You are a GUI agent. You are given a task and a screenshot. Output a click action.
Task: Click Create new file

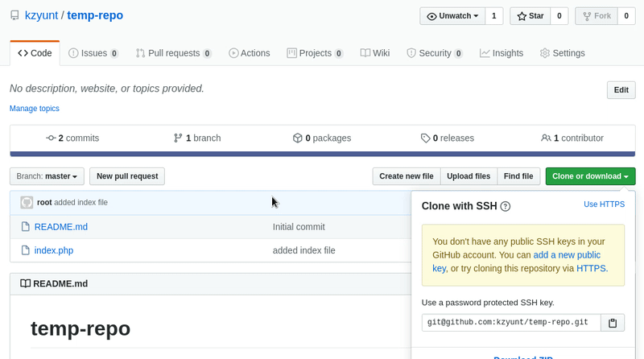click(407, 176)
